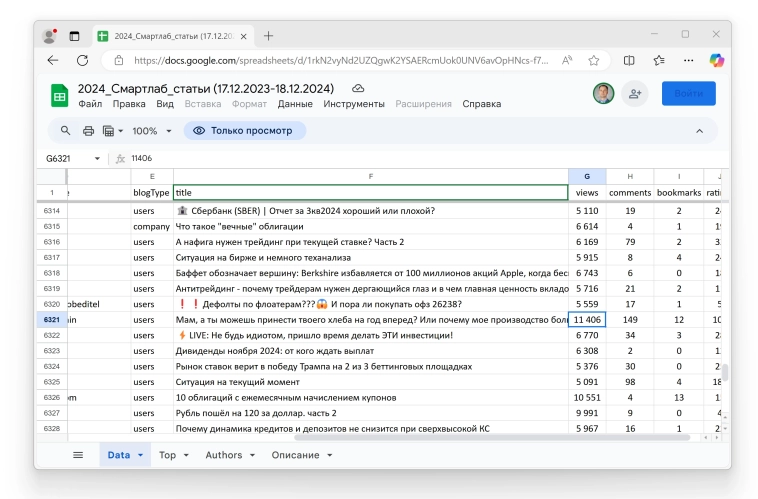Open the Правка menu

tap(129, 104)
